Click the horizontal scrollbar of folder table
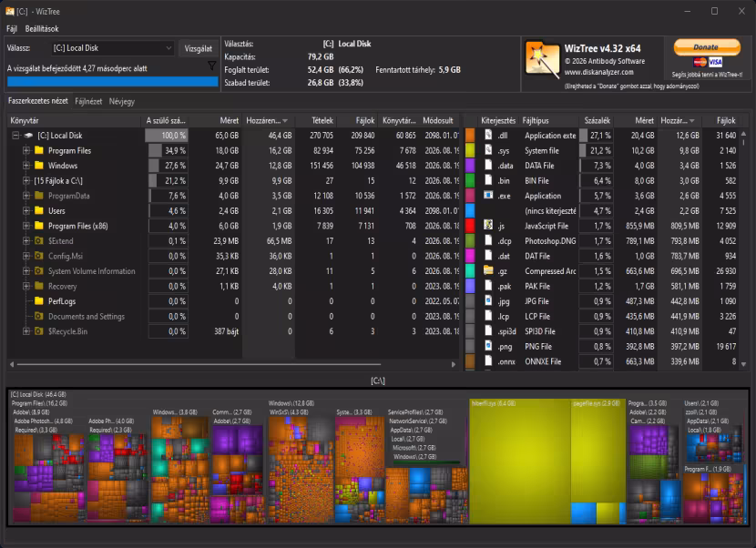Image resolution: width=756 pixels, height=548 pixels. tap(199, 364)
